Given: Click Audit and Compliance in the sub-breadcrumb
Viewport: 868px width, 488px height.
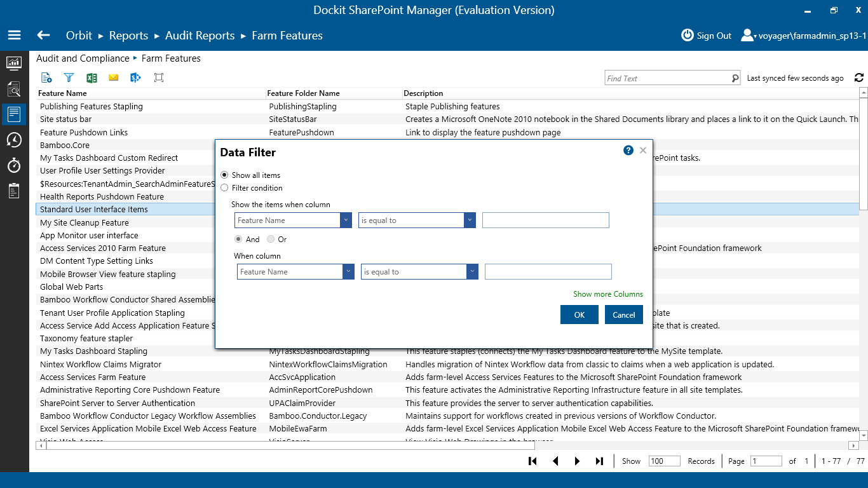Looking at the screenshot, I should click(83, 58).
